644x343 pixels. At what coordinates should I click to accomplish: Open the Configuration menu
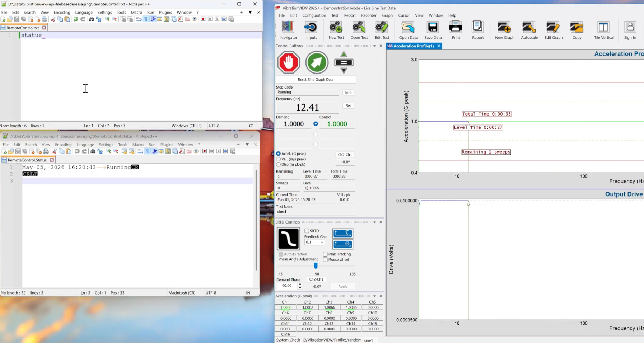[x=314, y=15]
